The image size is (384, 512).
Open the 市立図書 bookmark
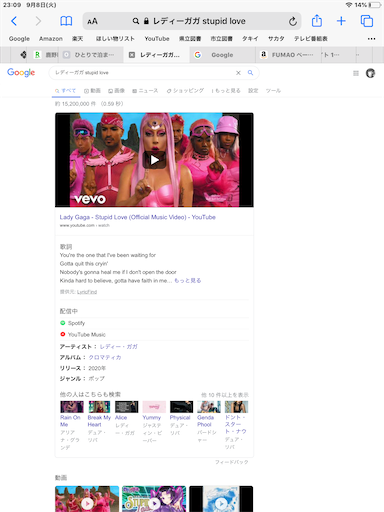[x=221, y=39]
